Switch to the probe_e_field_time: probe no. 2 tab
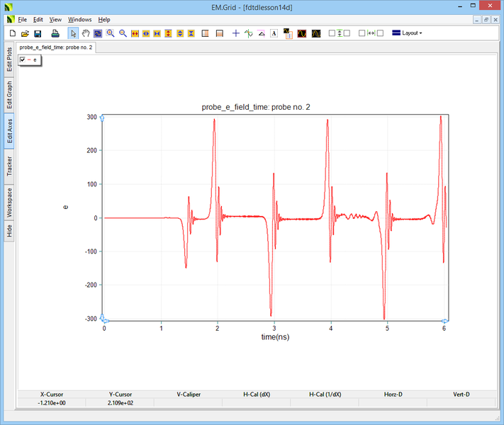The width and height of the screenshot is (504, 425). (55, 47)
